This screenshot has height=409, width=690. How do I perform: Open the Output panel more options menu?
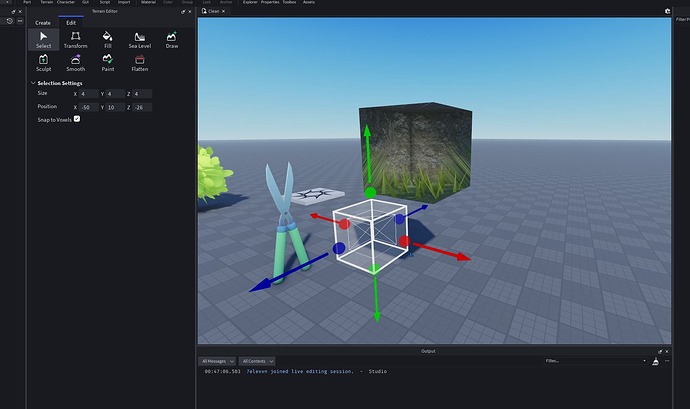(667, 361)
